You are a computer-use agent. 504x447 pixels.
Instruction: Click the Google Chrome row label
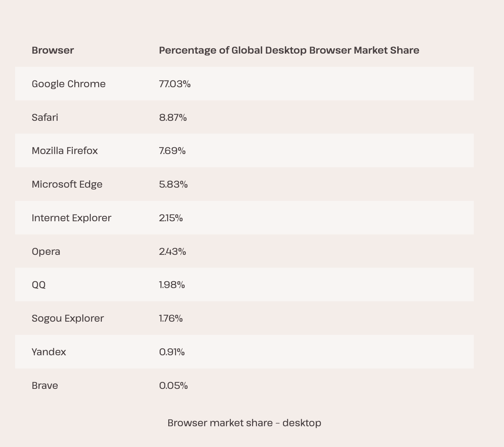(x=69, y=84)
